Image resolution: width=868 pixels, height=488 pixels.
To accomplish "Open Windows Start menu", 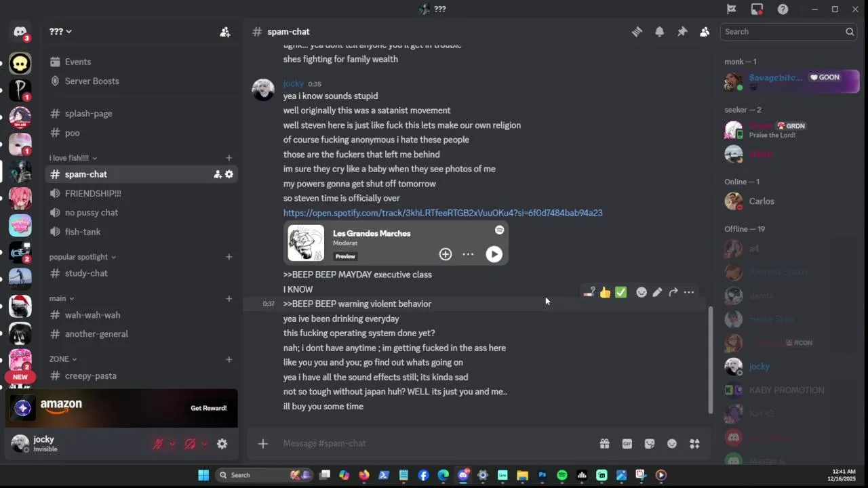I will [x=203, y=475].
